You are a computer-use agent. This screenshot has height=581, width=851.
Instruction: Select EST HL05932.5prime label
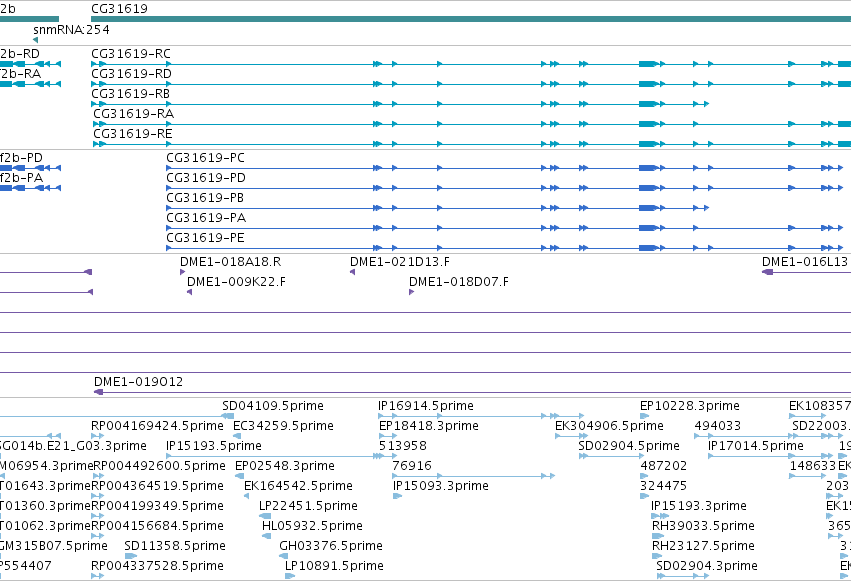point(312,526)
